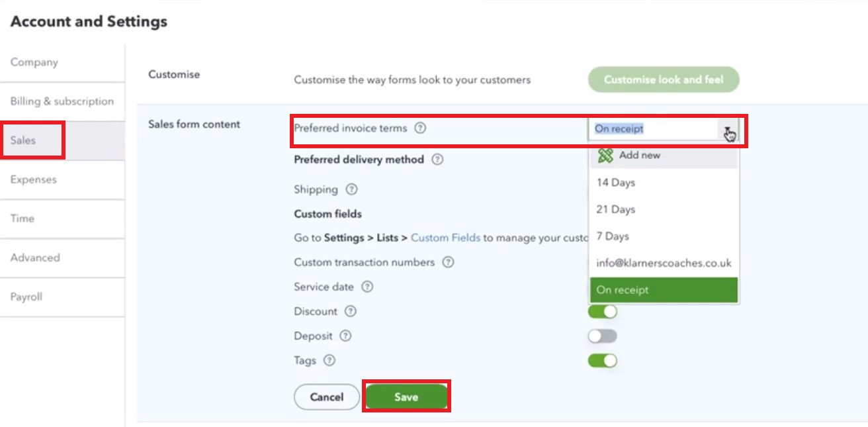This screenshot has width=868, height=427.
Task: Click help icon next to Custom transaction numbers
Action: click(448, 262)
